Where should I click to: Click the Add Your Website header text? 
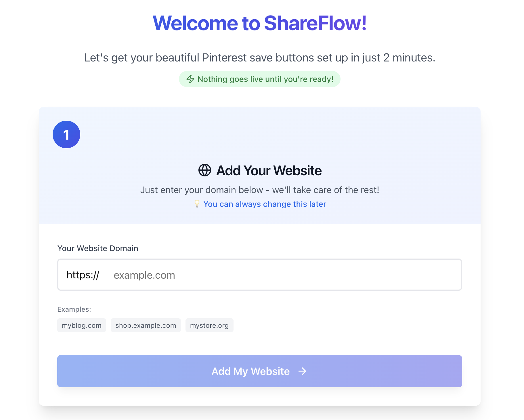[269, 170]
